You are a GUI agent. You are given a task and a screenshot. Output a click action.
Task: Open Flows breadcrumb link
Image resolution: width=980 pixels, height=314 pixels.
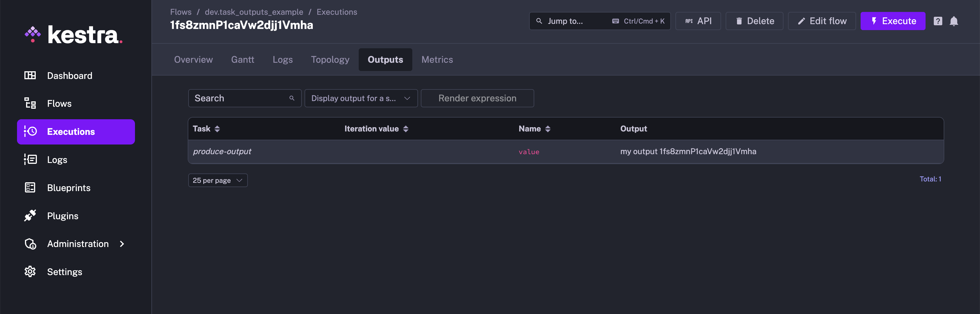(x=181, y=12)
